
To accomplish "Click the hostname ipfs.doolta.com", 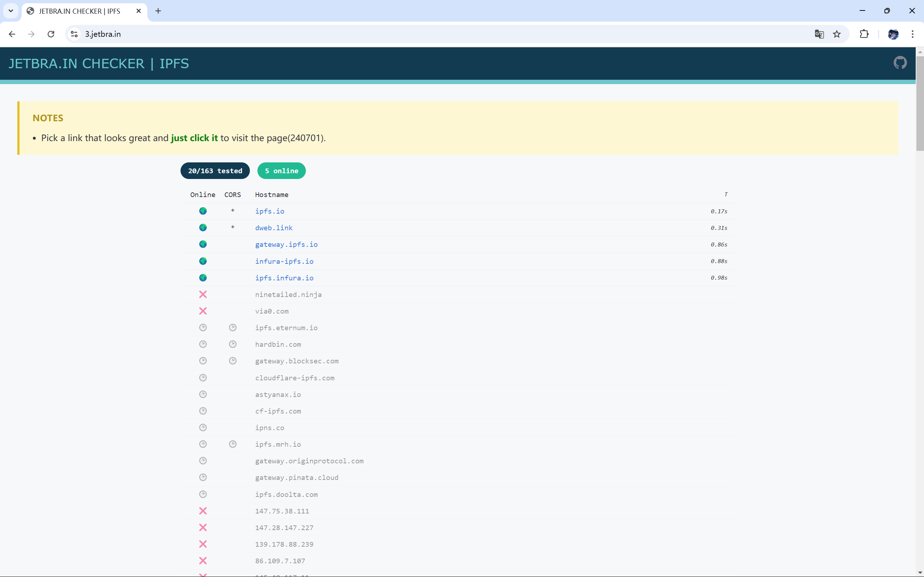I will [286, 494].
